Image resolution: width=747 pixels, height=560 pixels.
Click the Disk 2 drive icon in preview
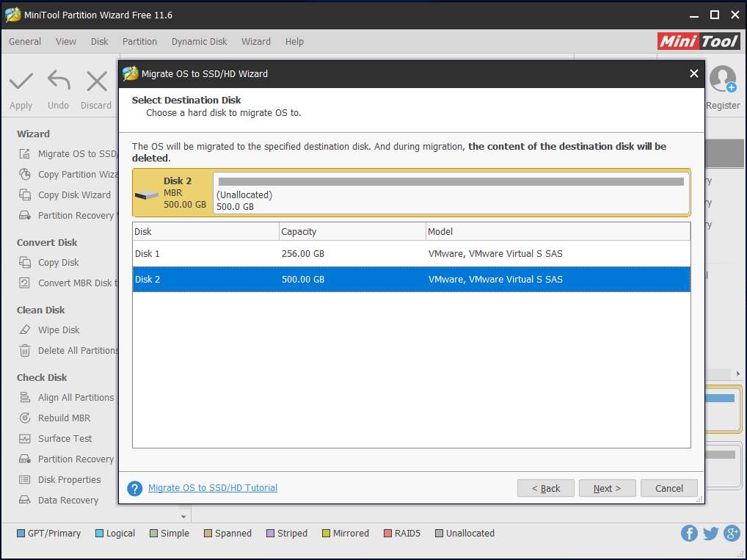tap(146, 195)
